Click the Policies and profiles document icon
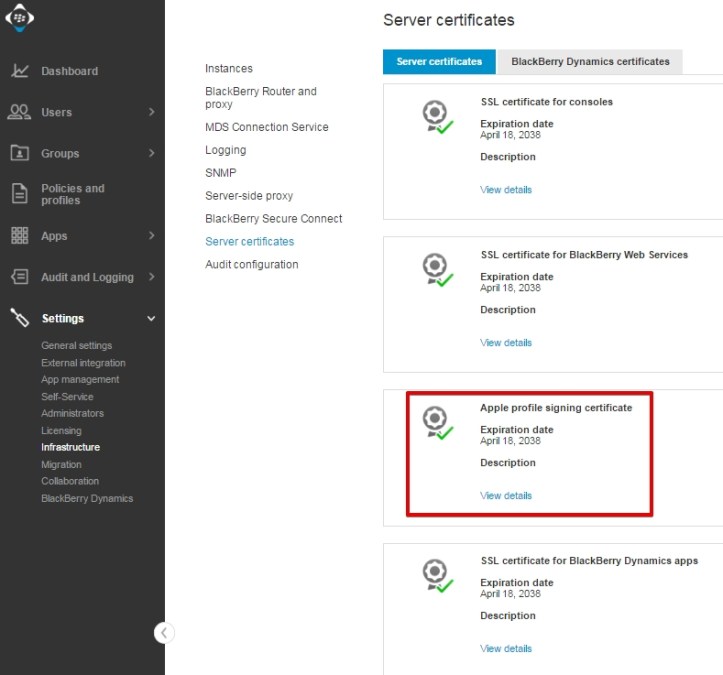This screenshot has width=723, height=675. pyautogui.click(x=20, y=194)
